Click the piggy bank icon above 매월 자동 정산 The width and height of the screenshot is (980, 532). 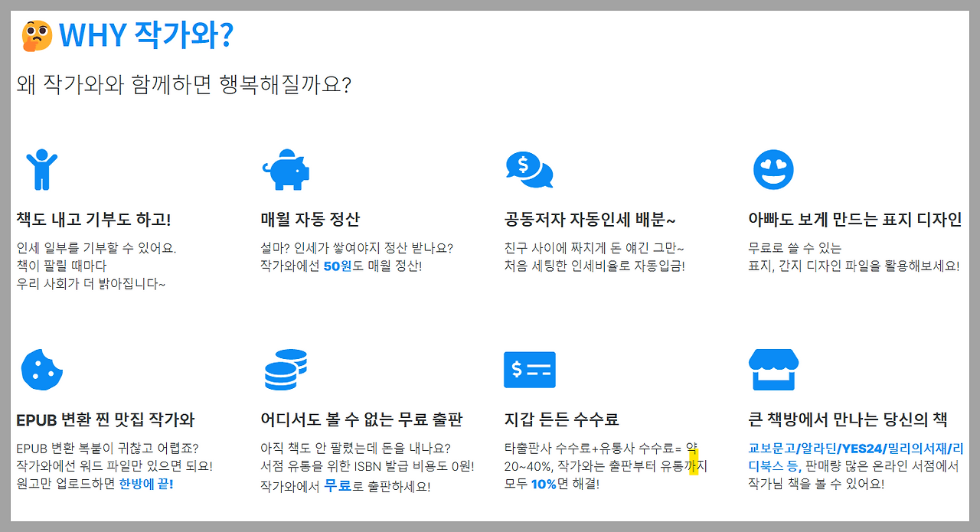(x=288, y=169)
